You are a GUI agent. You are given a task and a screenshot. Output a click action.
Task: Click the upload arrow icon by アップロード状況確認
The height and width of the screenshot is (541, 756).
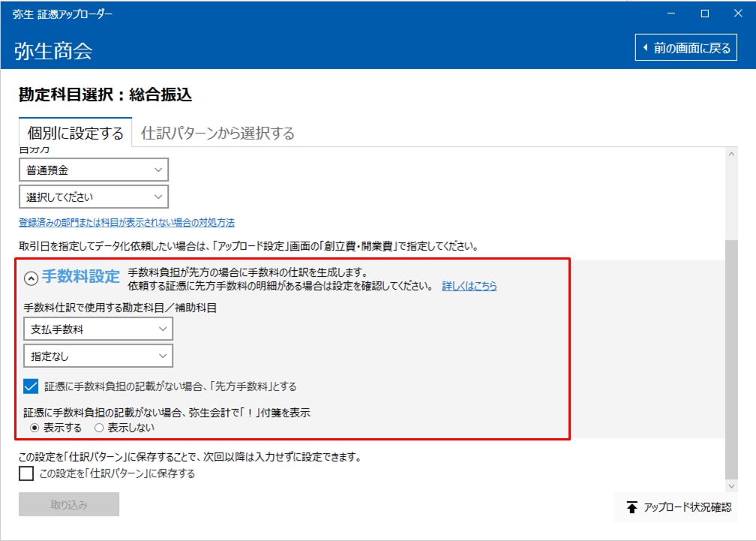click(x=631, y=507)
